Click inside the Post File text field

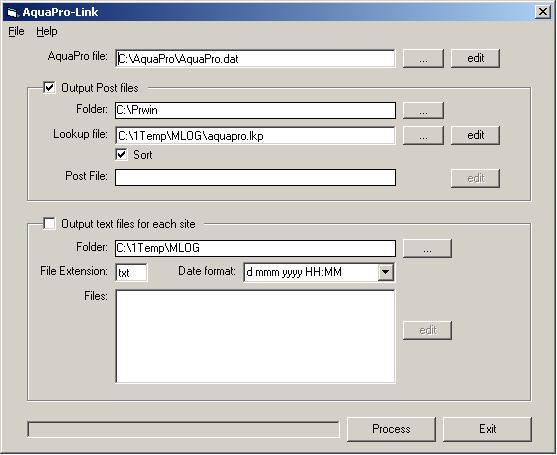(255, 177)
